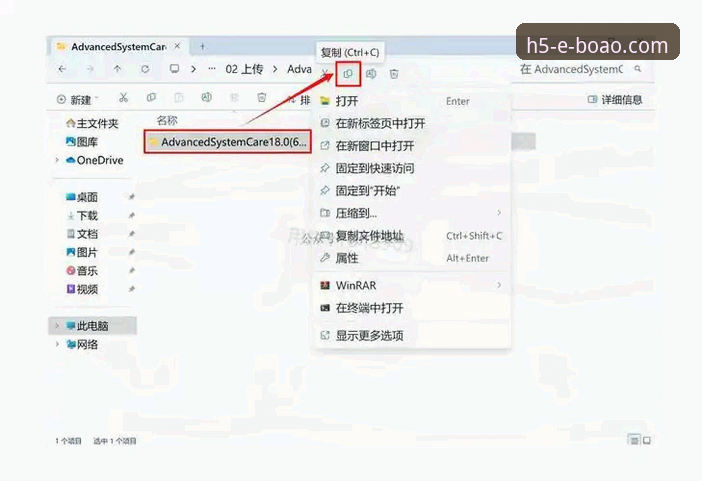This screenshot has width=702, height=481.
Task: Click the Share icon in the command bar
Action: tap(234, 98)
